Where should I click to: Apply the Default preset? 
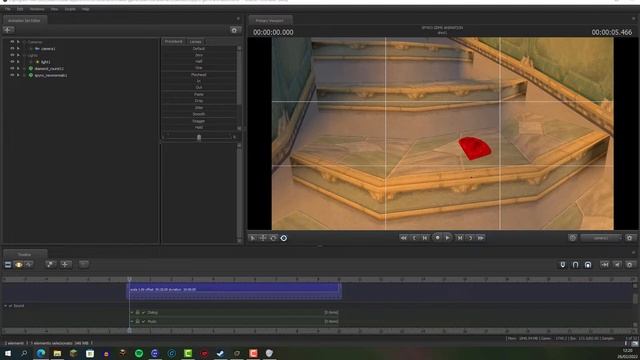pos(199,49)
